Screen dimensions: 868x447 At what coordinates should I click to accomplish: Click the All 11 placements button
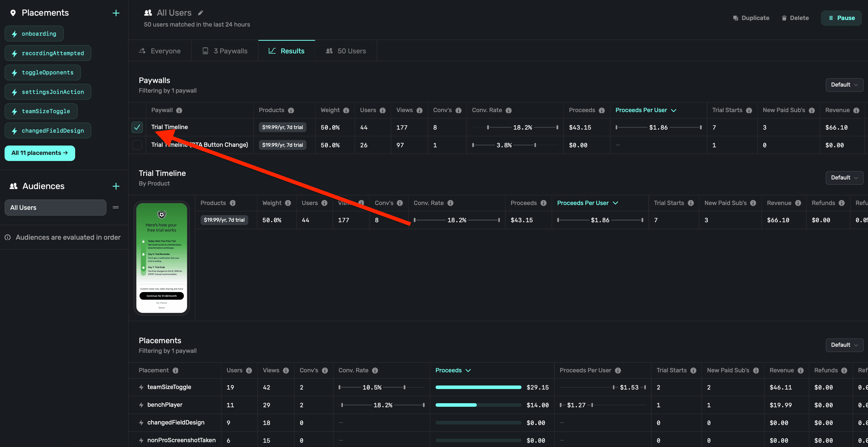[40, 153]
